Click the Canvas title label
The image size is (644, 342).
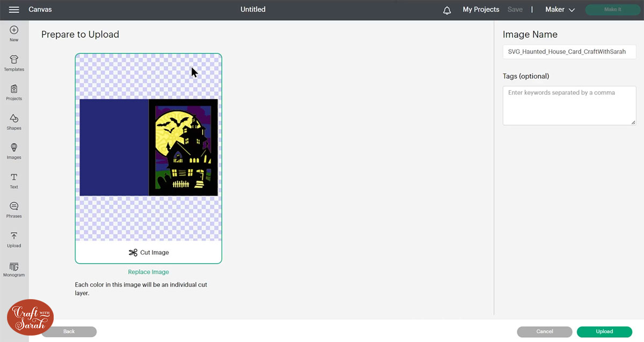[40, 10]
